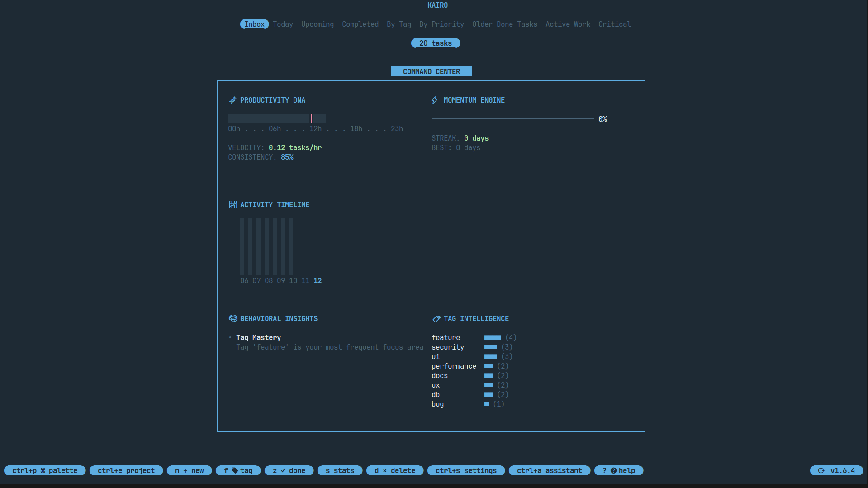The image size is (868, 488).
Task: Click the highlighted hour 12 timeline label
Action: click(x=318, y=281)
